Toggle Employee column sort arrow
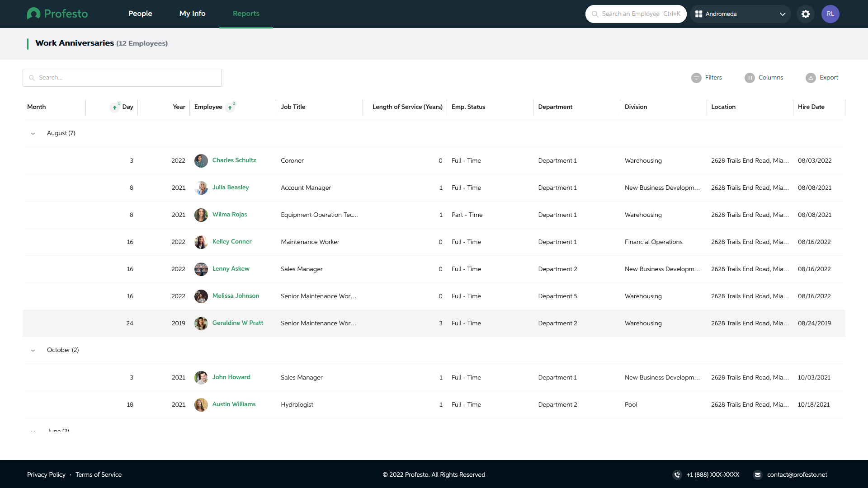This screenshot has width=868, height=488. tap(230, 108)
